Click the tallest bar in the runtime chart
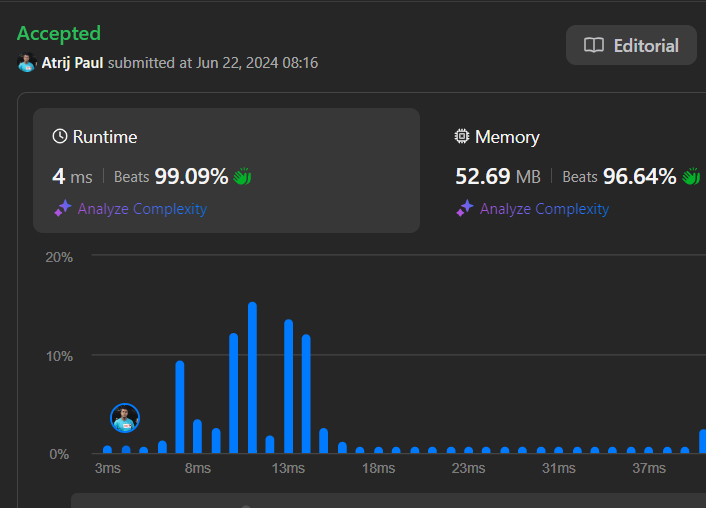The height and width of the screenshot is (508, 706). point(252,377)
